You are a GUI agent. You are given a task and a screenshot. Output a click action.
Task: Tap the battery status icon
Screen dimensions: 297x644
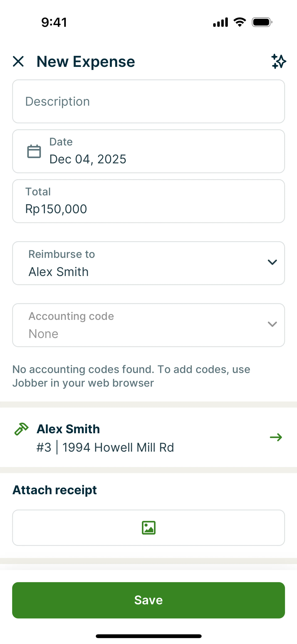(262, 22)
